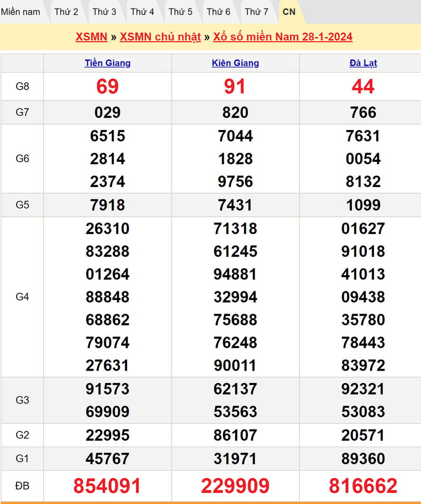Click the CN Sunday tab
The width and height of the screenshot is (421, 504).
pos(289,12)
